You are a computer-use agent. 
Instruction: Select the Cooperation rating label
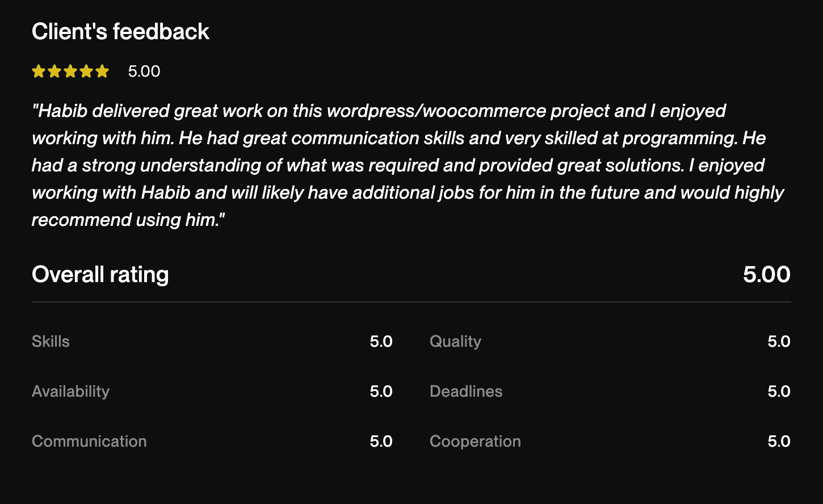click(x=475, y=442)
